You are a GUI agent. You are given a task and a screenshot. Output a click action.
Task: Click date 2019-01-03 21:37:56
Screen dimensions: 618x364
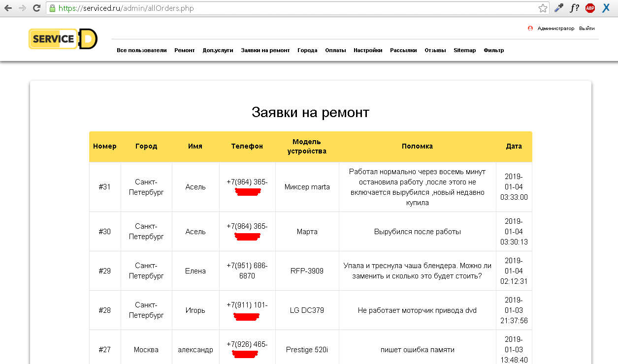514,310
